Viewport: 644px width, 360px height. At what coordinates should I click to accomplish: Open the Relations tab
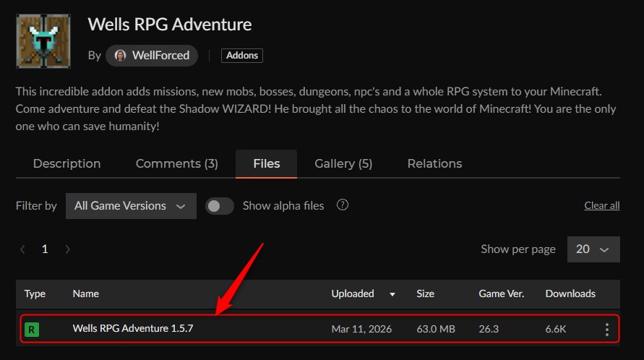pyautogui.click(x=434, y=163)
